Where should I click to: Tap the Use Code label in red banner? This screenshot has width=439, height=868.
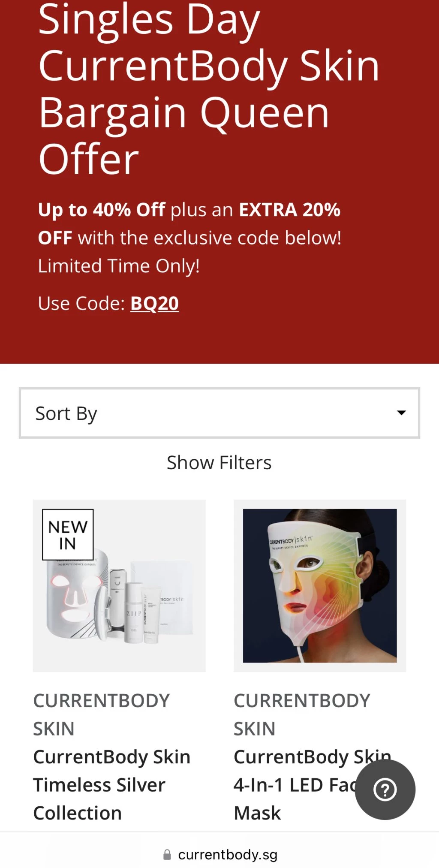[81, 304]
